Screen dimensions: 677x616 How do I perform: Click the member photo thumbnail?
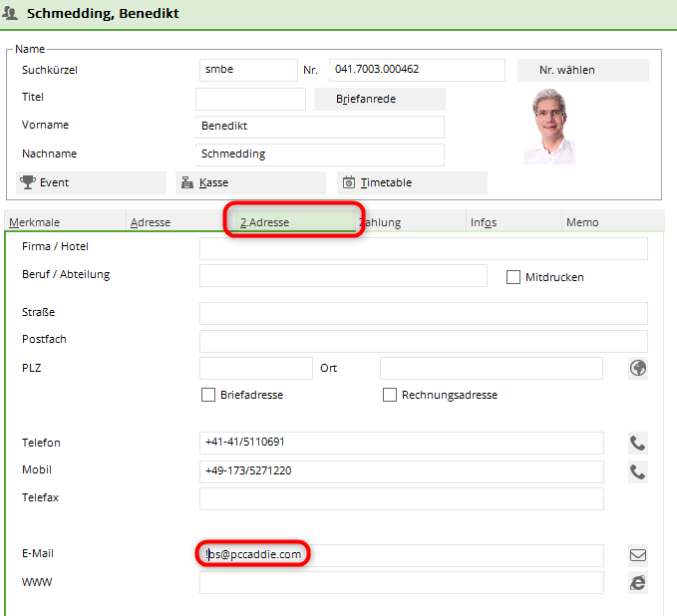tap(549, 126)
